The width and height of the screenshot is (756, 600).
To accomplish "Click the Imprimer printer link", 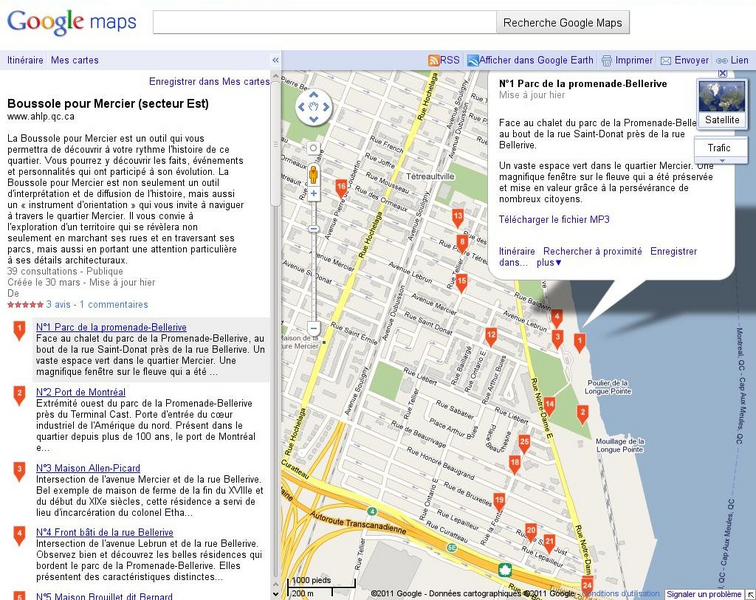I will [x=627, y=60].
